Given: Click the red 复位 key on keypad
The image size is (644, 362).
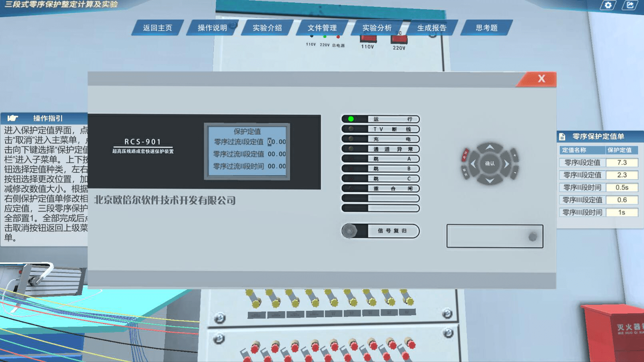Looking at the screenshot, I should (x=465, y=155).
